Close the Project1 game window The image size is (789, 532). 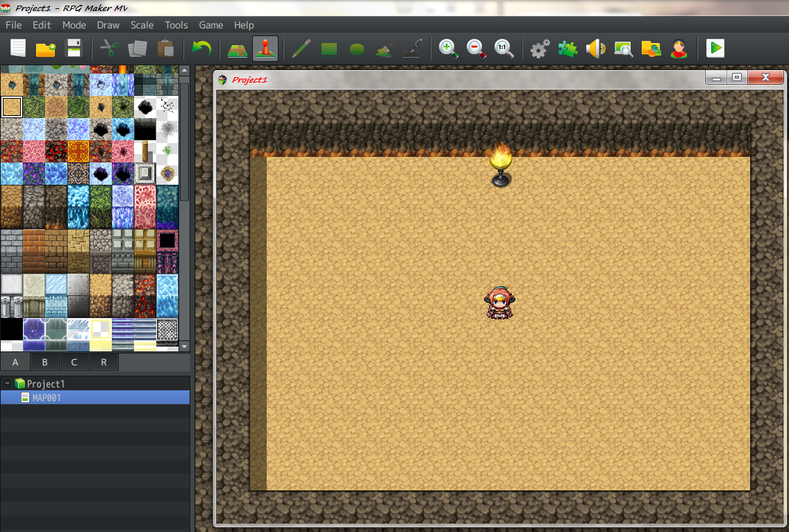[765, 78]
